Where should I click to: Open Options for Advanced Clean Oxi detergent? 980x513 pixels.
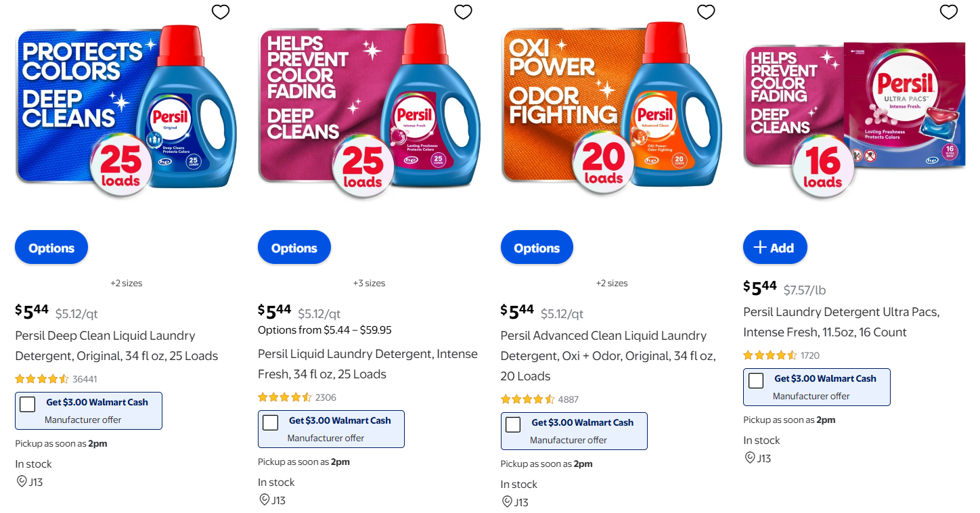coord(537,248)
